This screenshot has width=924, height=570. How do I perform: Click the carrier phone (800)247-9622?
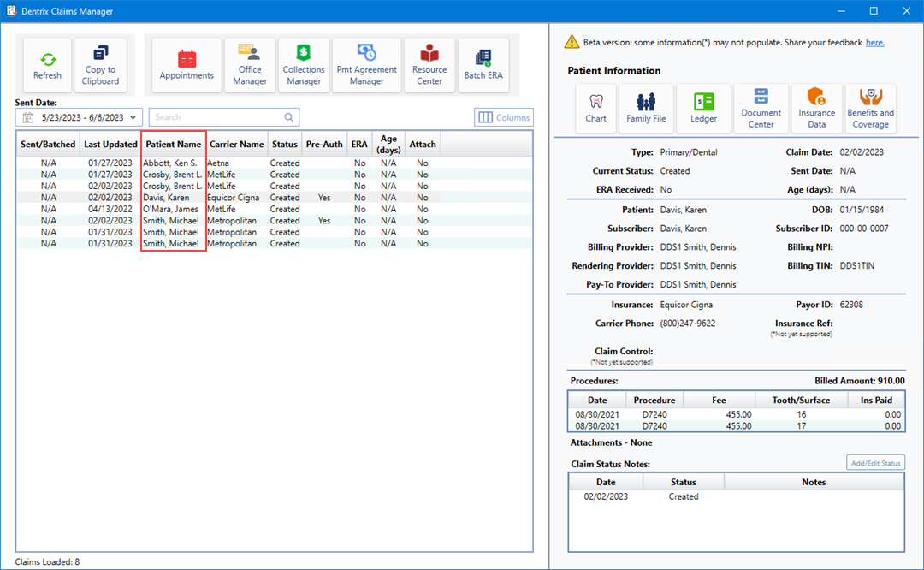click(x=688, y=323)
